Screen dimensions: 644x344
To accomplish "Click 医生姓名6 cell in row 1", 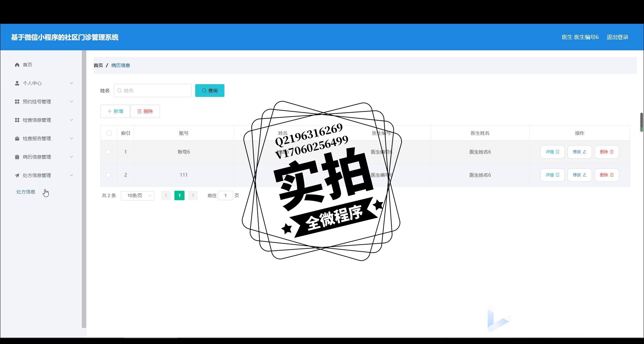I will click(480, 152).
